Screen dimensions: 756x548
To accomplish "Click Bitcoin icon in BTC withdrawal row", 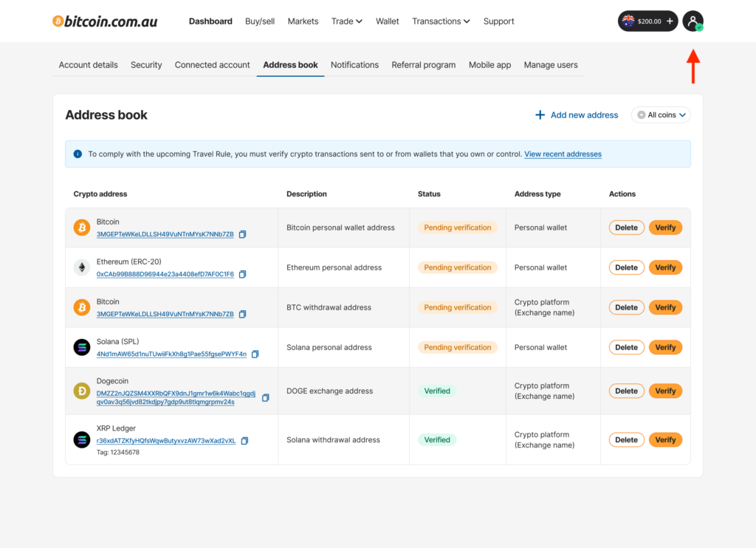I will [82, 307].
